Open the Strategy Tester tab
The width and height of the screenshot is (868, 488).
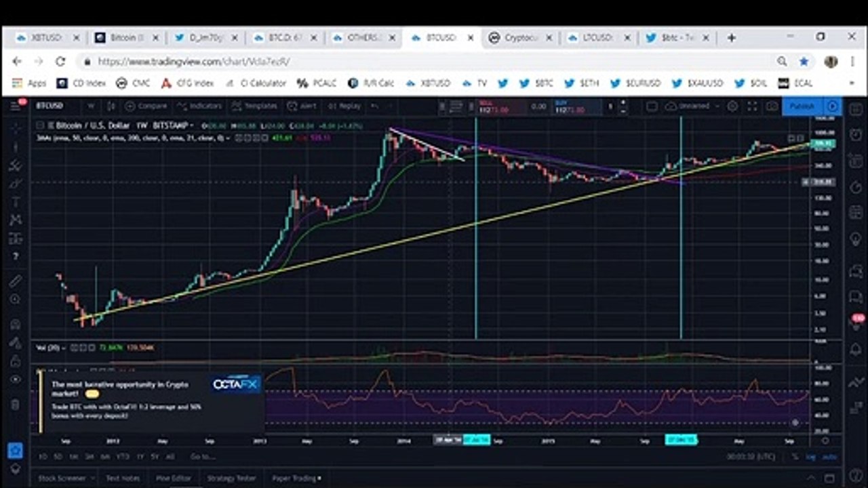[231, 478]
